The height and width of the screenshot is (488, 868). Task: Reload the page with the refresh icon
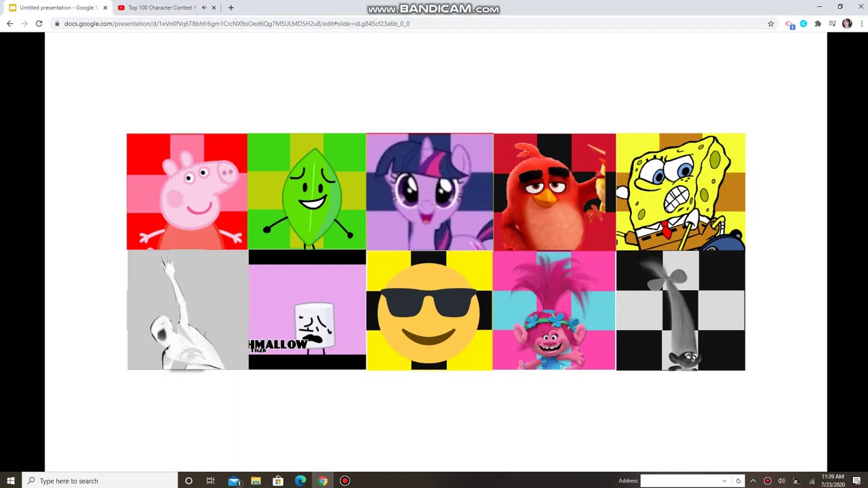point(39,24)
